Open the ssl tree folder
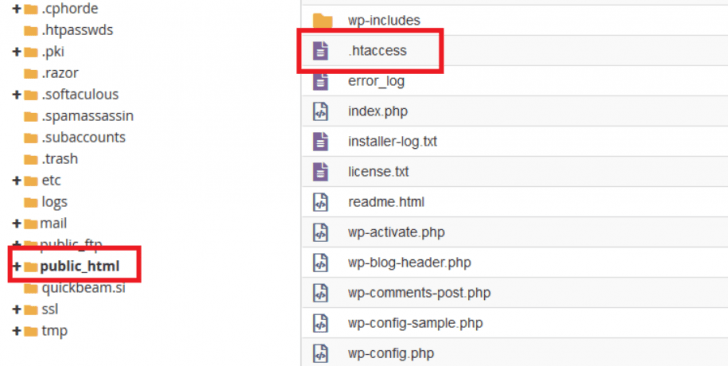This screenshot has height=366, width=728. click(x=50, y=309)
